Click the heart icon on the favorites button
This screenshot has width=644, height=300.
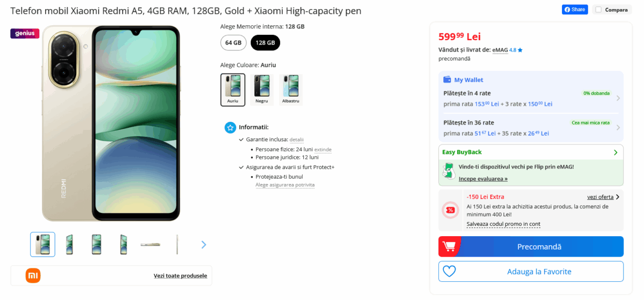pyautogui.click(x=449, y=272)
